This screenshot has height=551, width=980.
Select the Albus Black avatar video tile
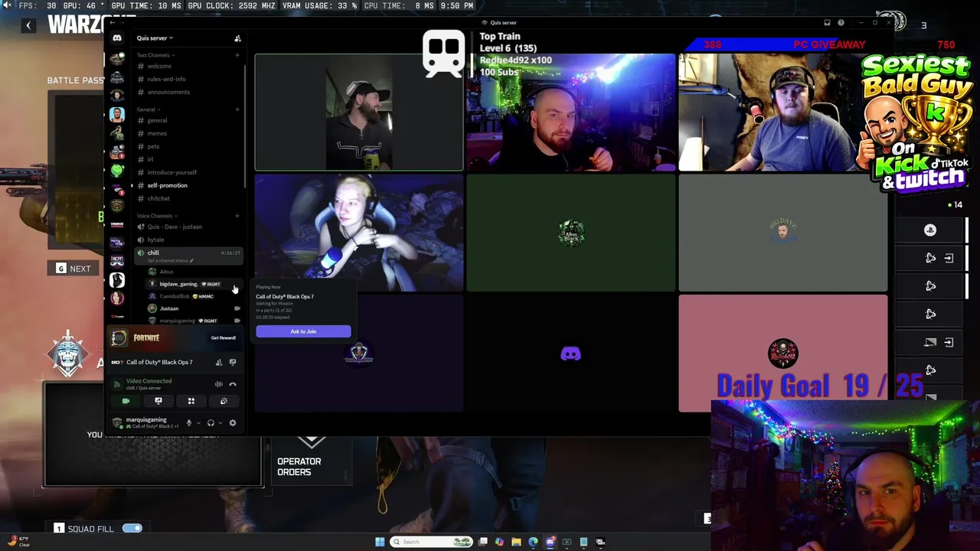(571, 233)
